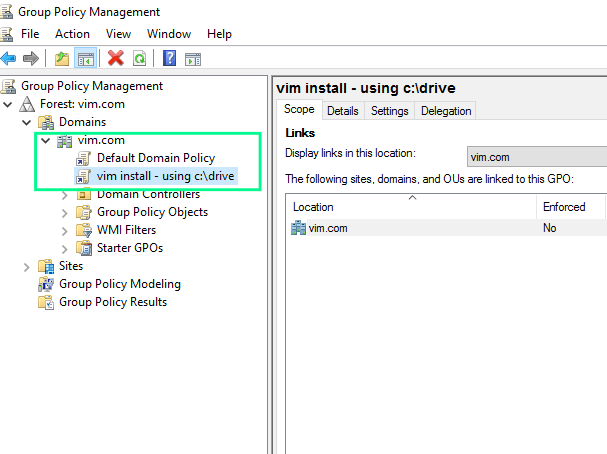607x454 pixels.
Task: Switch to the Settings tab
Action: (389, 111)
